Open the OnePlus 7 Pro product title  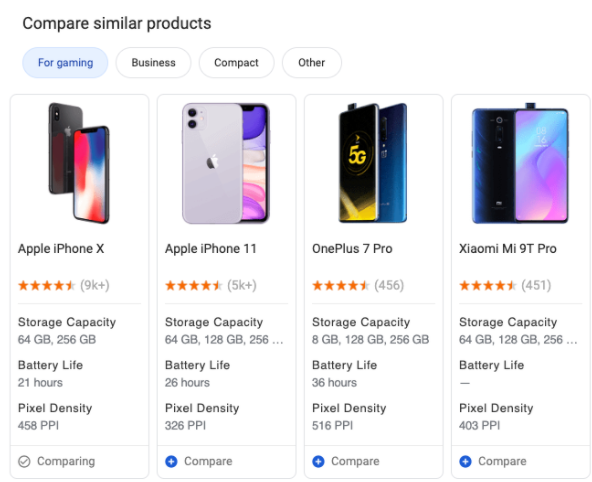click(x=352, y=249)
